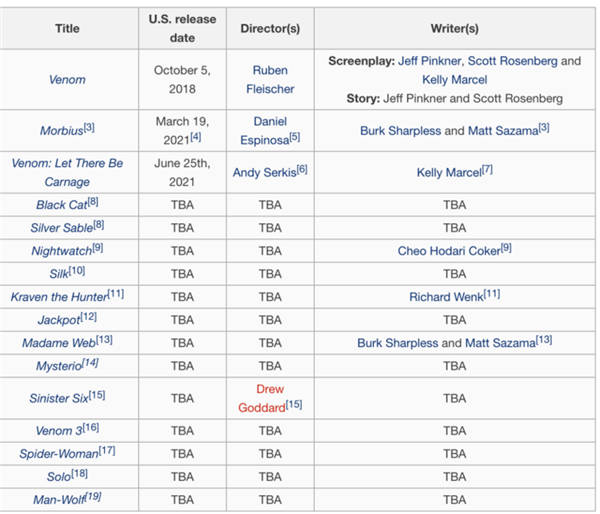Click citation [10] beside Silk
600x514 pixels.
[77, 270]
